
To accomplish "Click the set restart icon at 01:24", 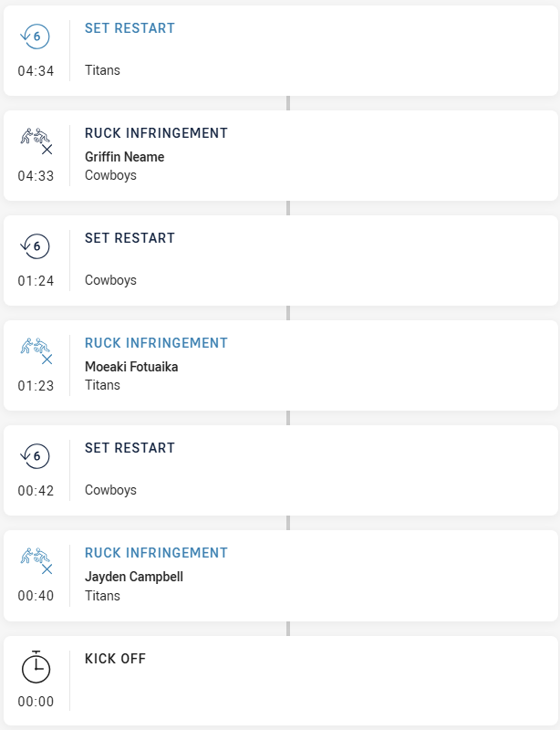I will 35,246.
